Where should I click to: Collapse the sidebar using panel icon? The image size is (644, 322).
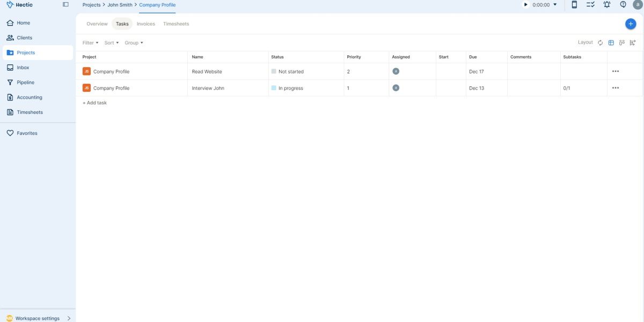[65, 5]
